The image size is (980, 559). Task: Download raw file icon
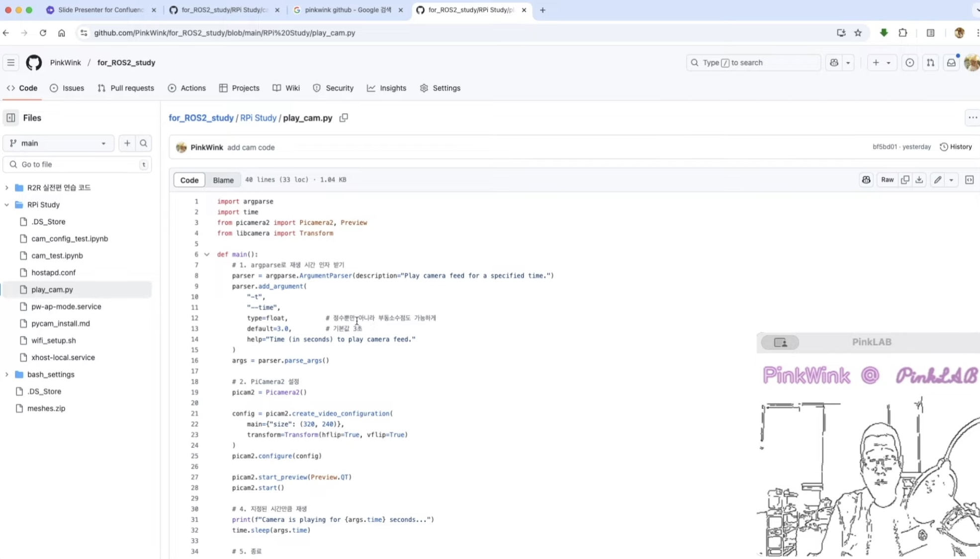[919, 180]
